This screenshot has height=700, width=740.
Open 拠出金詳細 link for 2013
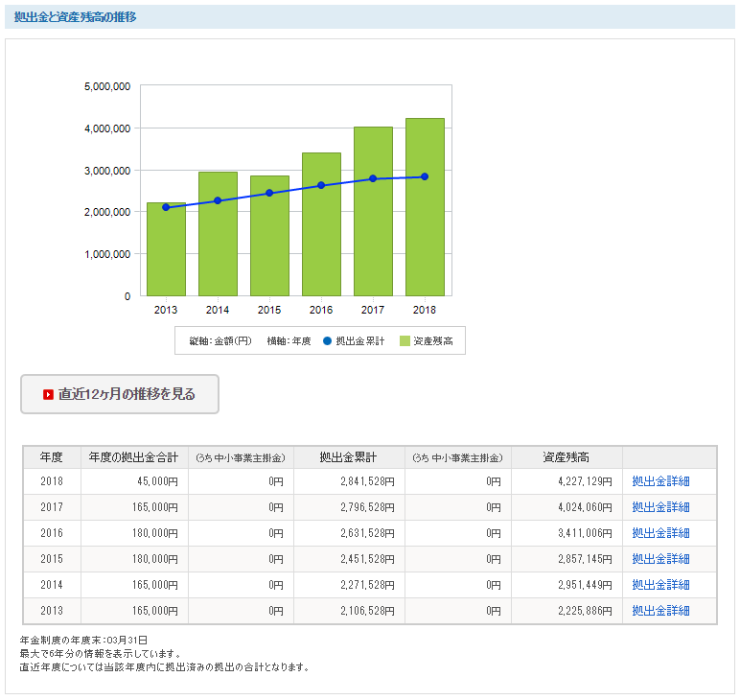660,611
